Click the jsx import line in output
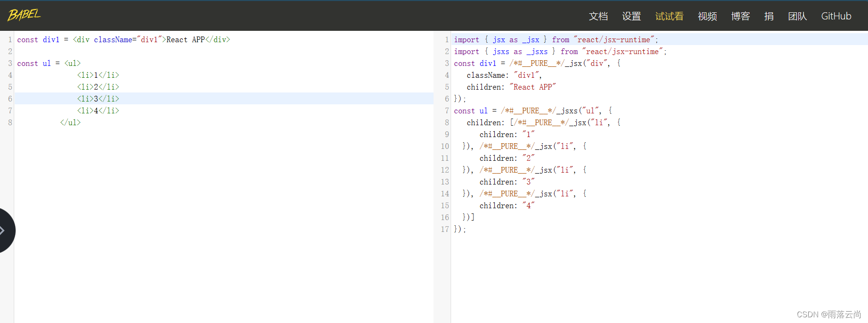This screenshot has width=868, height=323. [x=556, y=39]
